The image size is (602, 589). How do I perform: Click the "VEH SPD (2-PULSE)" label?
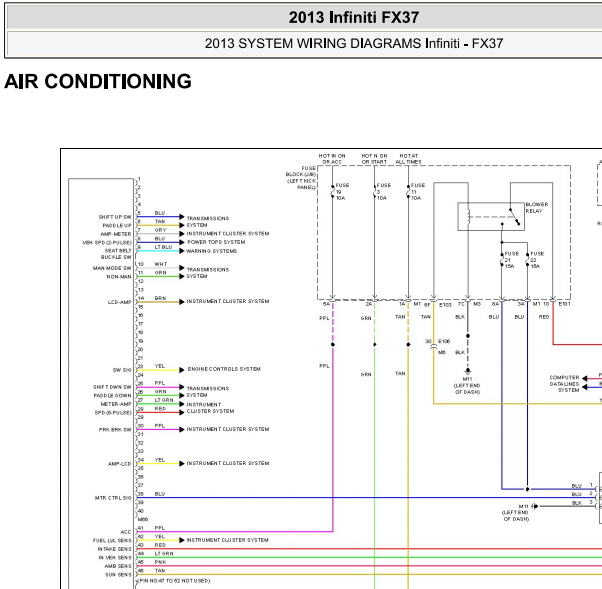pyautogui.click(x=107, y=243)
